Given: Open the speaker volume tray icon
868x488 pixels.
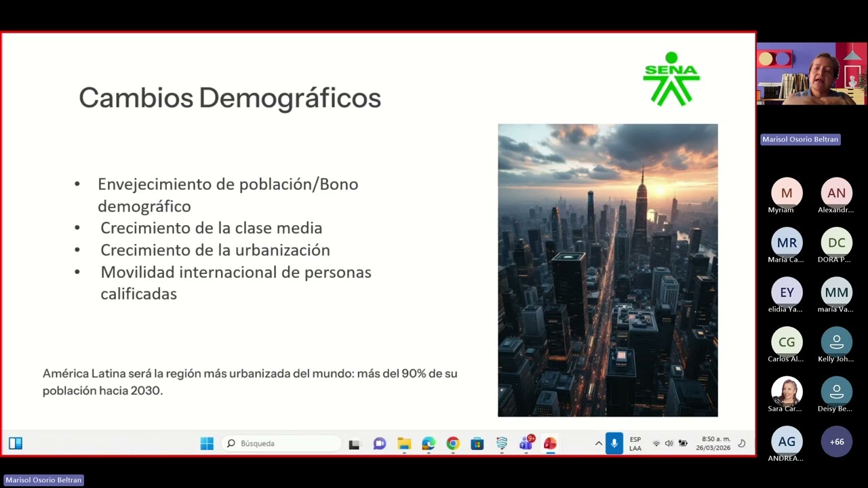Looking at the screenshot, I should (x=669, y=444).
